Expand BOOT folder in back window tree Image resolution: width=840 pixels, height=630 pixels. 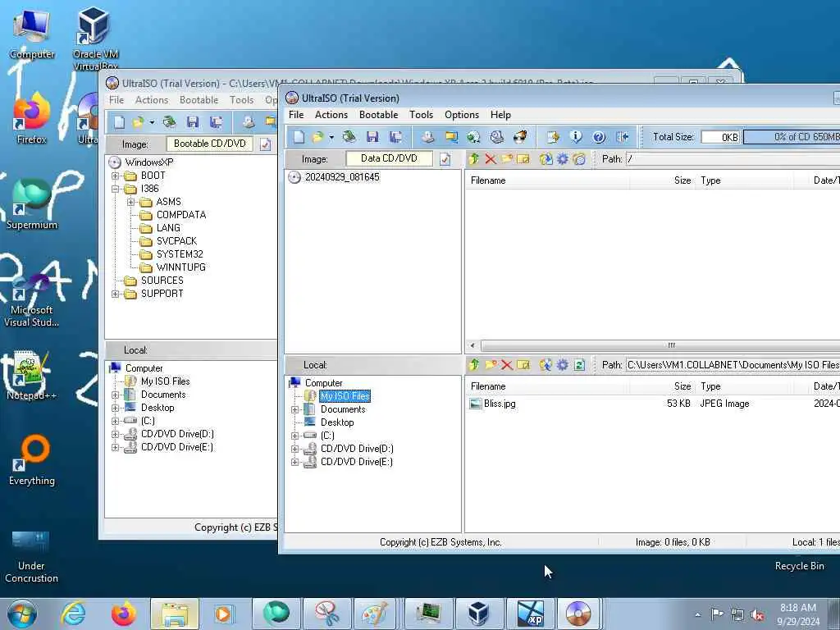coord(115,176)
